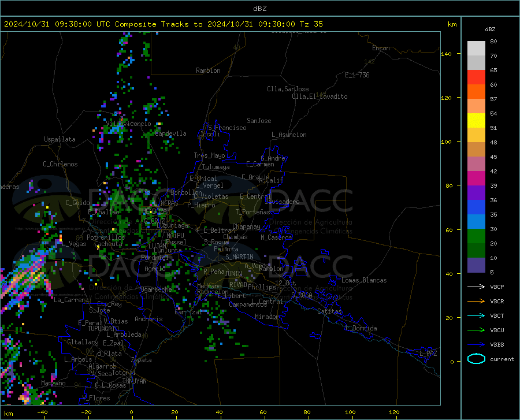Pick the blue 35 dBZ swatch

tap(476, 207)
